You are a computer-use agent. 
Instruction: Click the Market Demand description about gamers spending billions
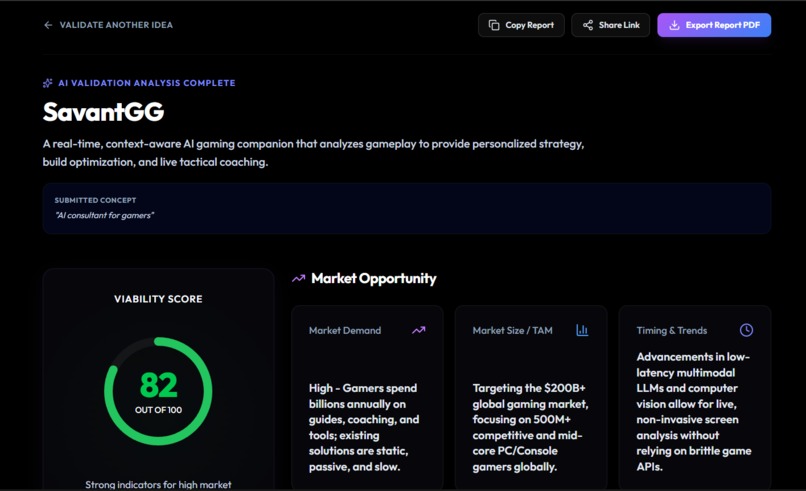coord(364,427)
